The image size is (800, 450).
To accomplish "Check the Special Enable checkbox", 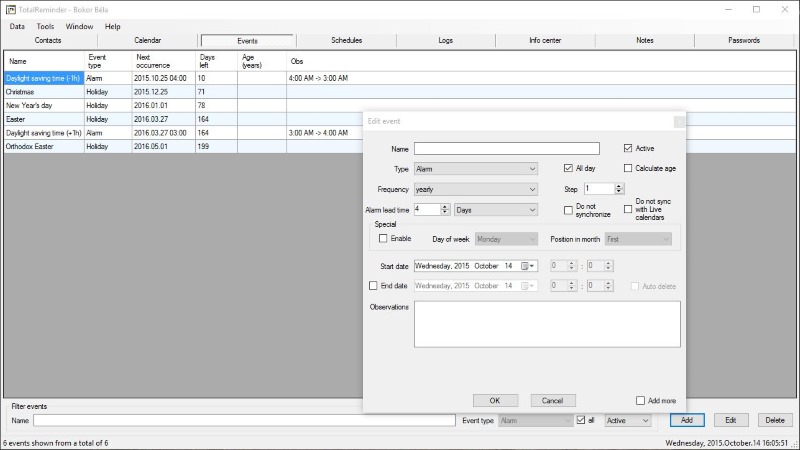I will pos(383,238).
